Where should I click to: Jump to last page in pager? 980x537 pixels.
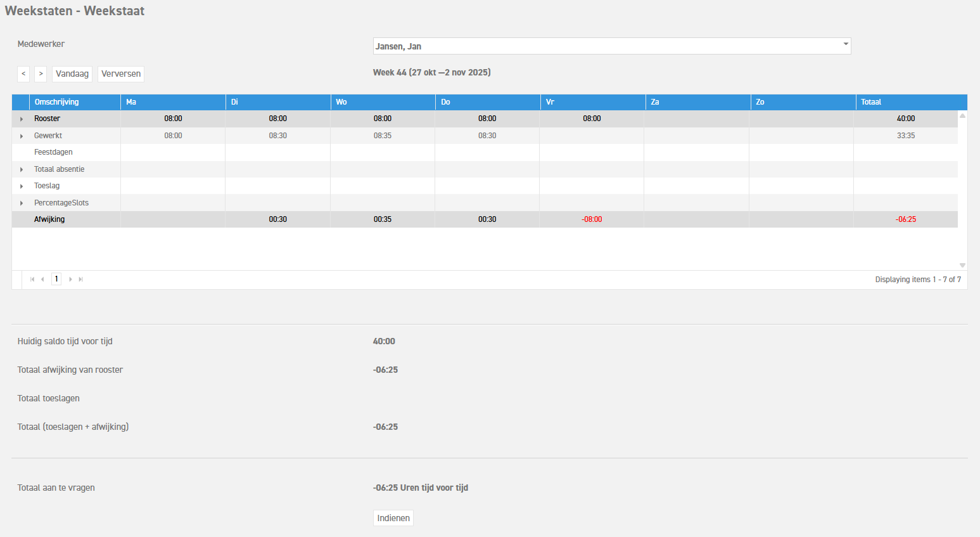[80, 280]
